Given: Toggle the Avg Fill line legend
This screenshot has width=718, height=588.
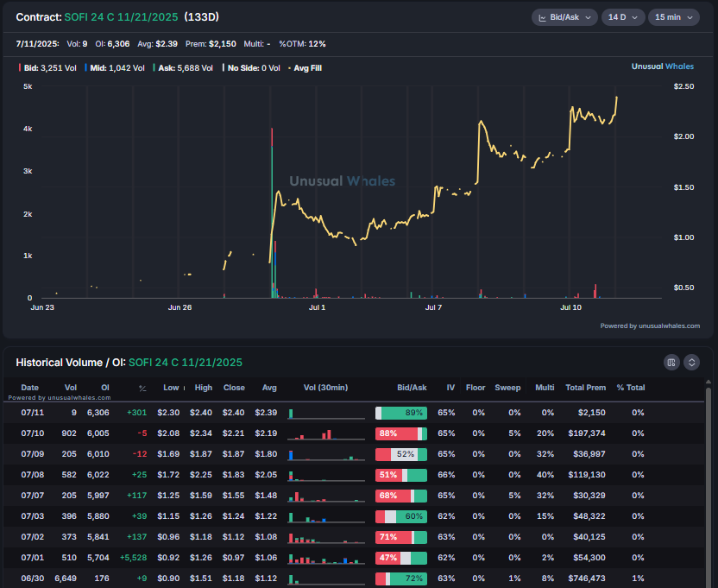Looking at the screenshot, I should coord(305,68).
